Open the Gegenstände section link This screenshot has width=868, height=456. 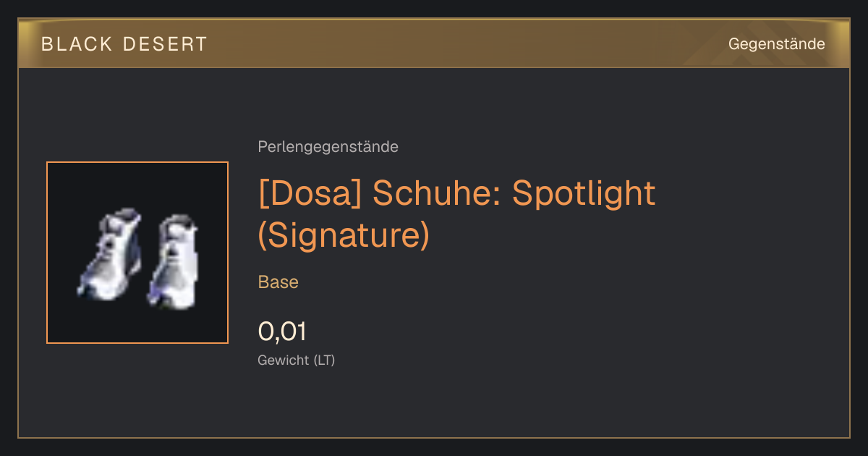tap(776, 44)
